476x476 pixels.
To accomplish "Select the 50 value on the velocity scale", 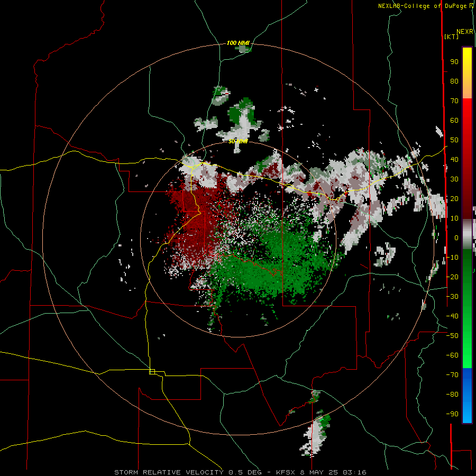I will pyautogui.click(x=454, y=140).
